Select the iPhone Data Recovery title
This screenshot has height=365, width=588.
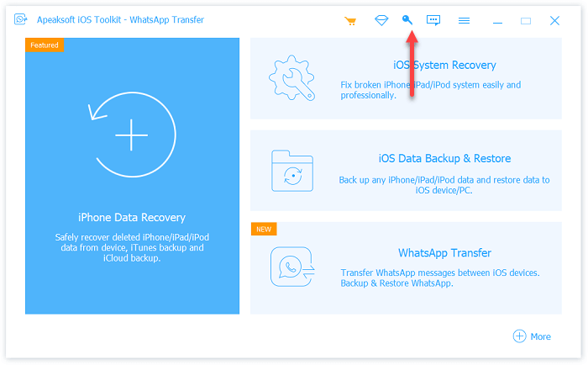(x=132, y=218)
